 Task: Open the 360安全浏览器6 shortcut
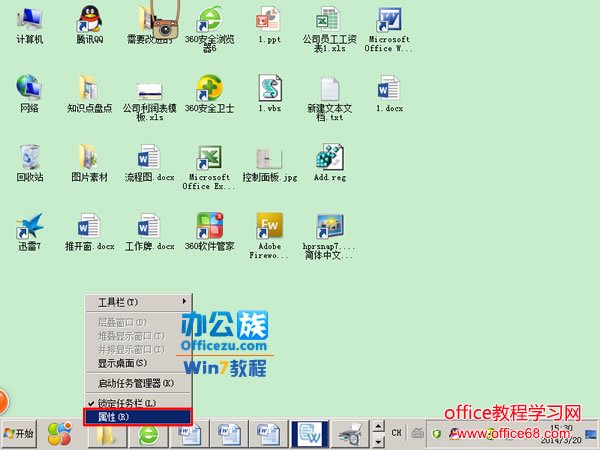coord(209,29)
